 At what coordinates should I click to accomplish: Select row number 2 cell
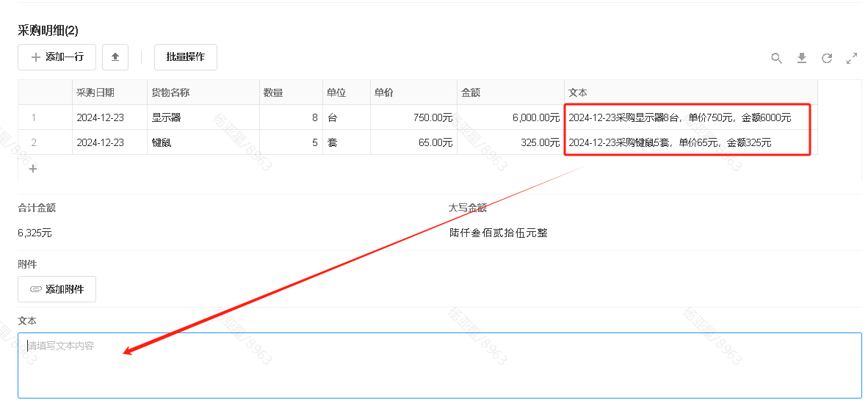(x=46, y=142)
